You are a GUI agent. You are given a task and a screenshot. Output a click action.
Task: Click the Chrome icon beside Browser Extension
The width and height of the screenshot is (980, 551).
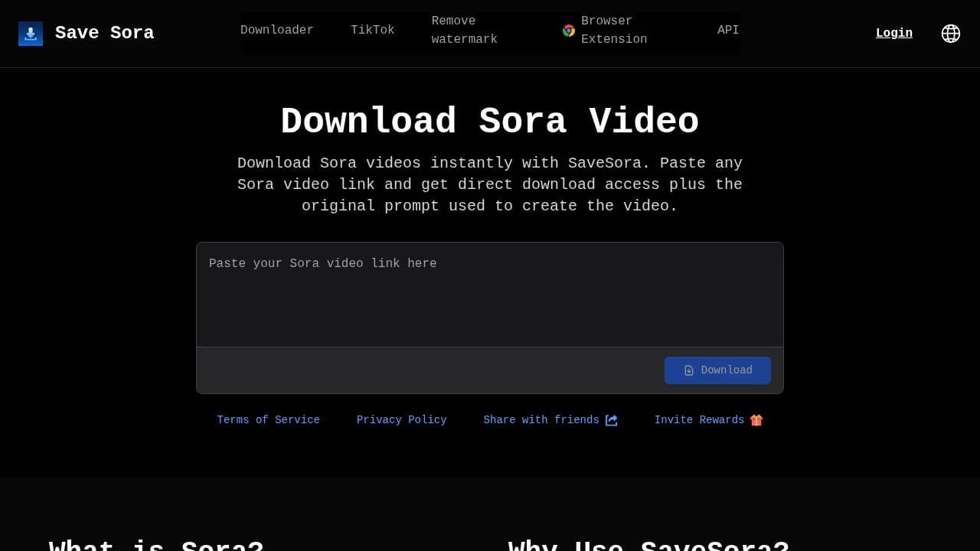[x=569, y=31]
